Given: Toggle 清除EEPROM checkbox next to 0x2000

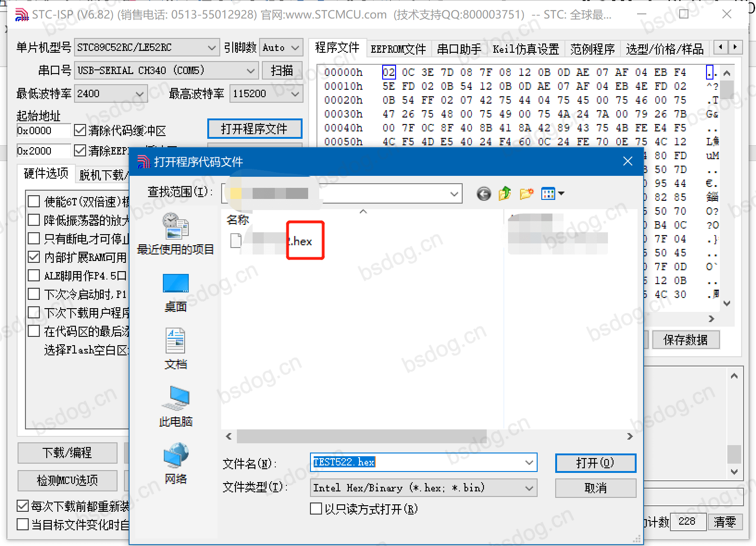Looking at the screenshot, I should click(x=80, y=150).
